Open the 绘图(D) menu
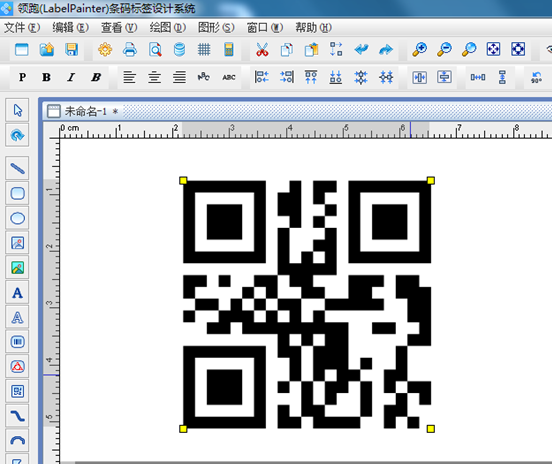This screenshot has height=464, width=552. coord(168,27)
